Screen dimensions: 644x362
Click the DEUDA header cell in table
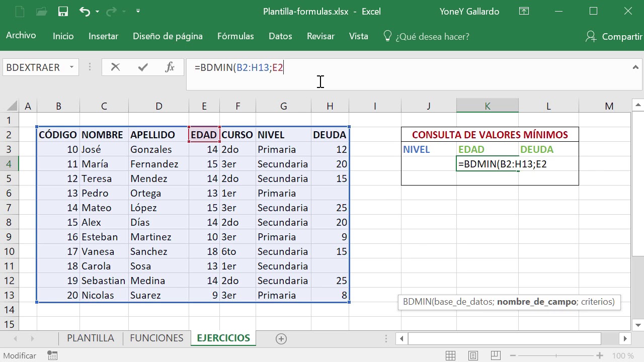[x=330, y=135]
